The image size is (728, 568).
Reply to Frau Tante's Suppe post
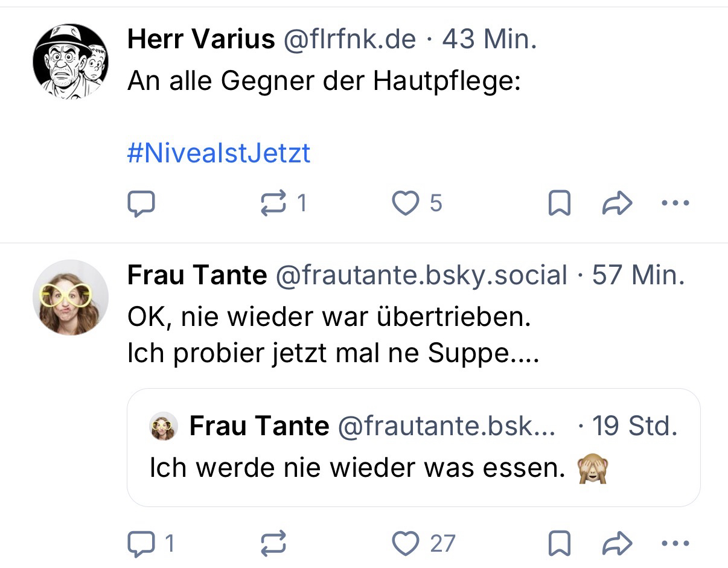coord(141,544)
